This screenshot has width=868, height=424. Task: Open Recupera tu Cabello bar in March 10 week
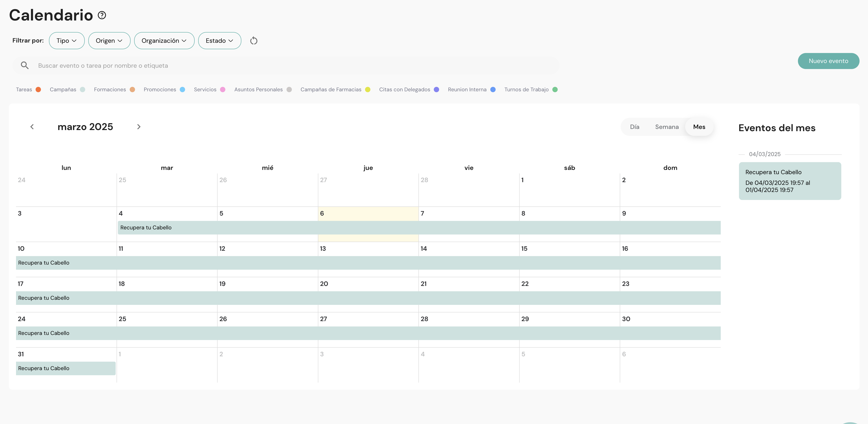pos(368,263)
